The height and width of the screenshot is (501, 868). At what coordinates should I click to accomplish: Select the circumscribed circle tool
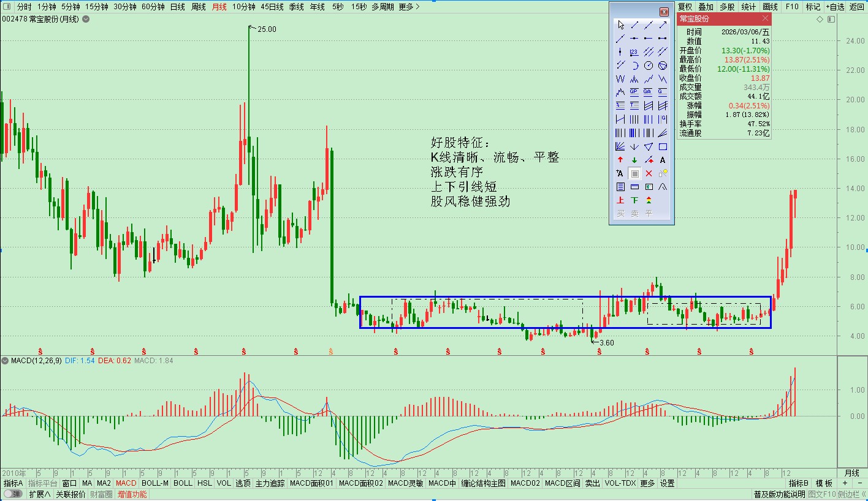663,66
